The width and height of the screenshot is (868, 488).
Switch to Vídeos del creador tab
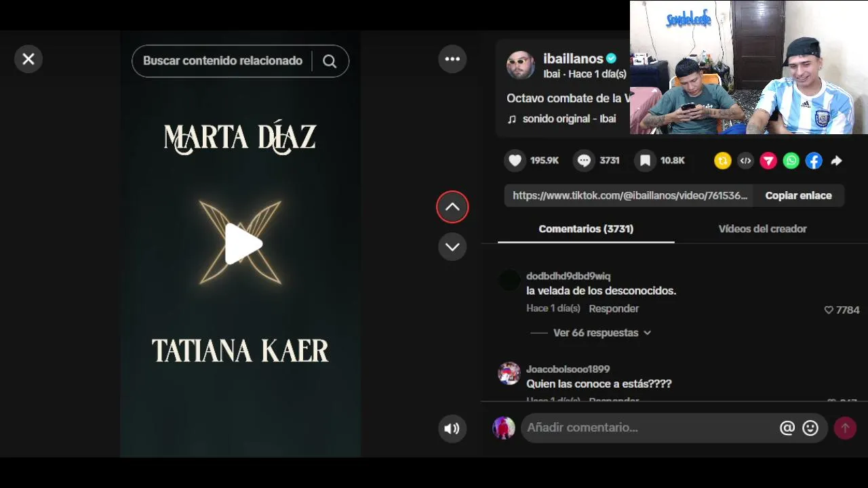(x=762, y=229)
